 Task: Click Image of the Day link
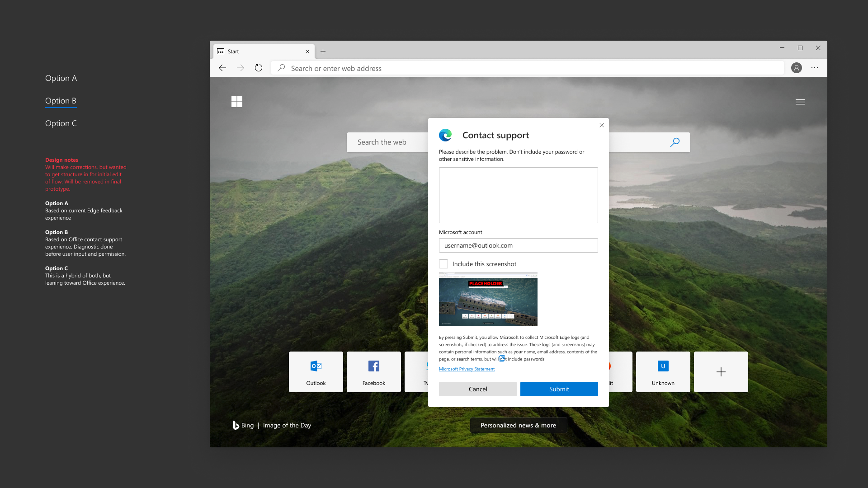[287, 425]
